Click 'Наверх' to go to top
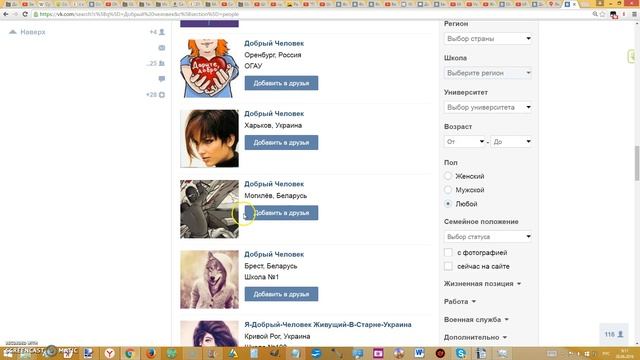The image size is (640, 360). coord(27,32)
